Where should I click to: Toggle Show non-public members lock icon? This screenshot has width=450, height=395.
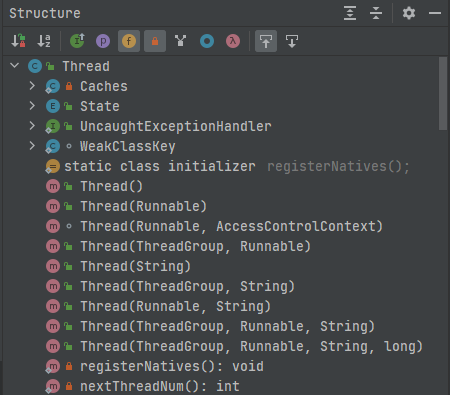(x=155, y=41)
